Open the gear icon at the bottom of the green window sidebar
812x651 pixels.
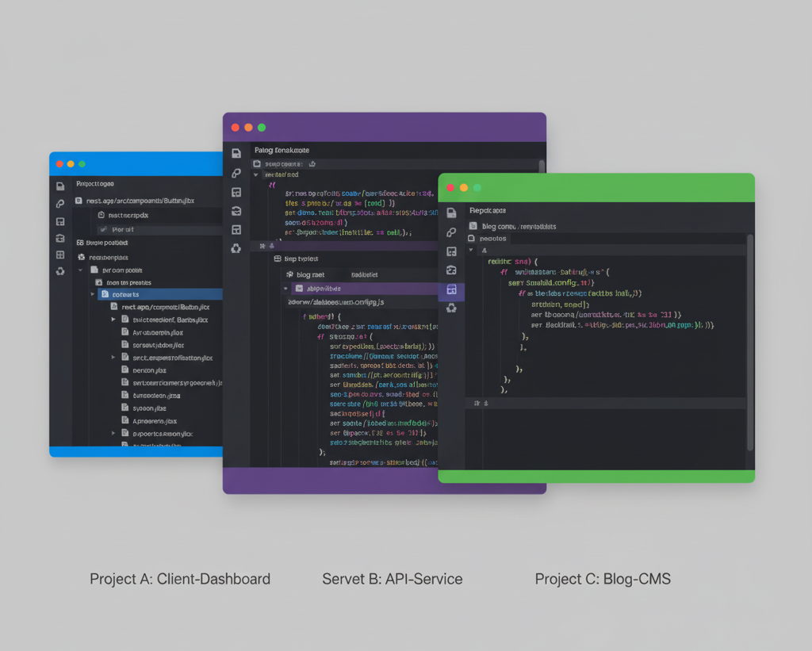point(451,308)
